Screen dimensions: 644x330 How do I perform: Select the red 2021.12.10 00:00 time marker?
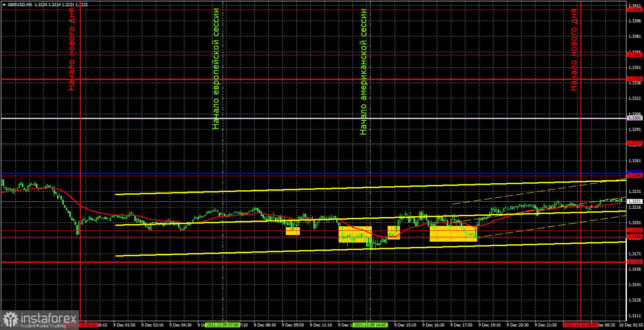point(581,325)
